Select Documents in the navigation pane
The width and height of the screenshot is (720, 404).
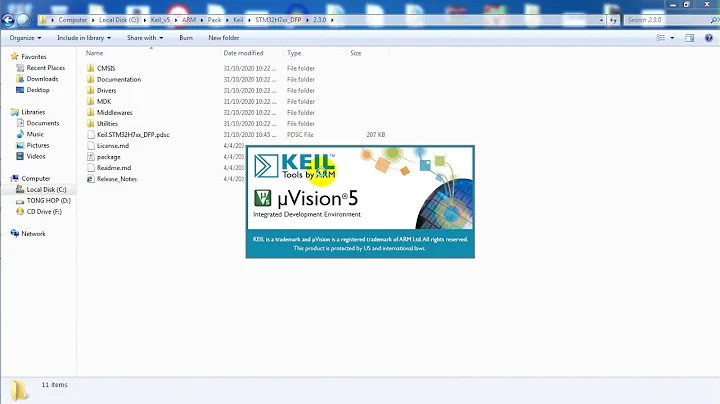(x=43, y=123)
